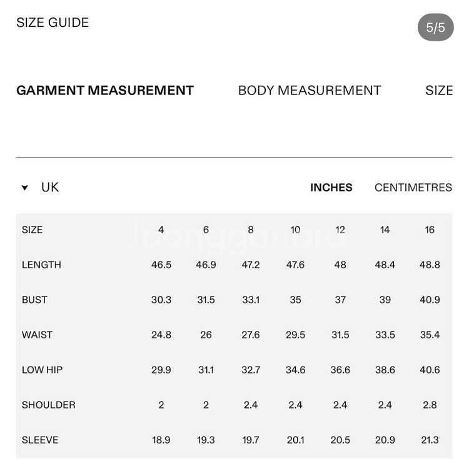Open the UK region dropdown
The height and width of the screenshot is (476, 469).
(x=40, y=187)
